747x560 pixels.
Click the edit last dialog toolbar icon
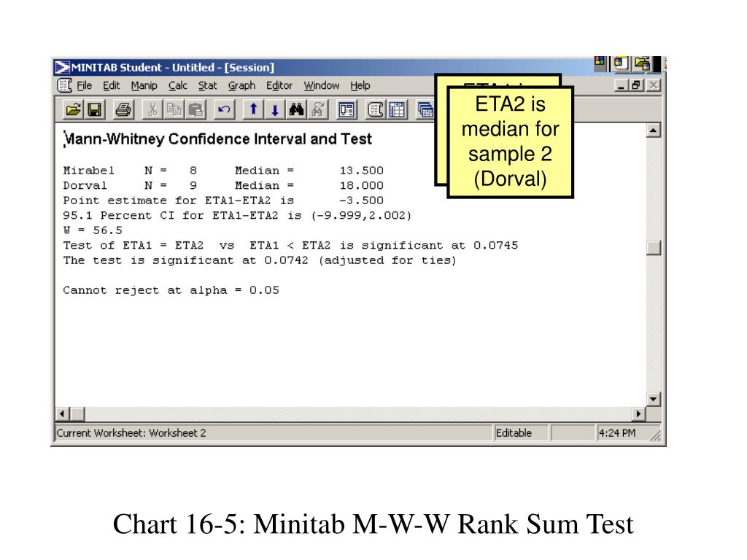[347, 110]
